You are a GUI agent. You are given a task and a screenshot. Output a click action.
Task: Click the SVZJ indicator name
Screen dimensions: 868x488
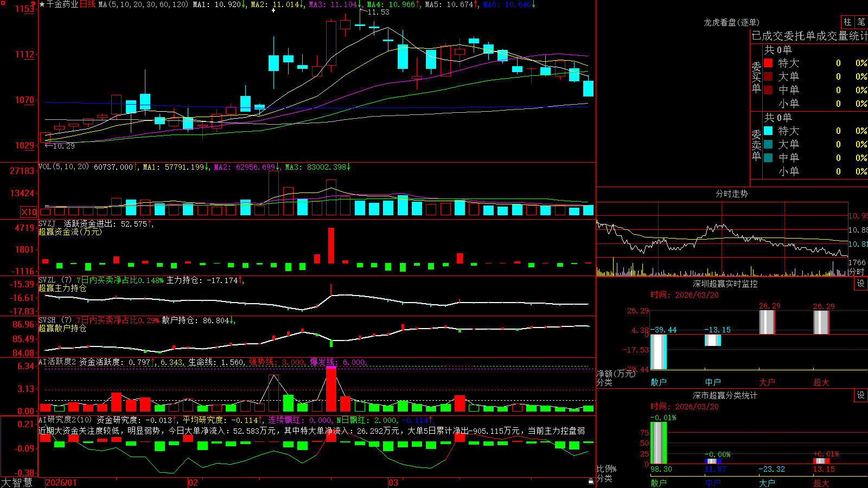click(x=47, y=223)
